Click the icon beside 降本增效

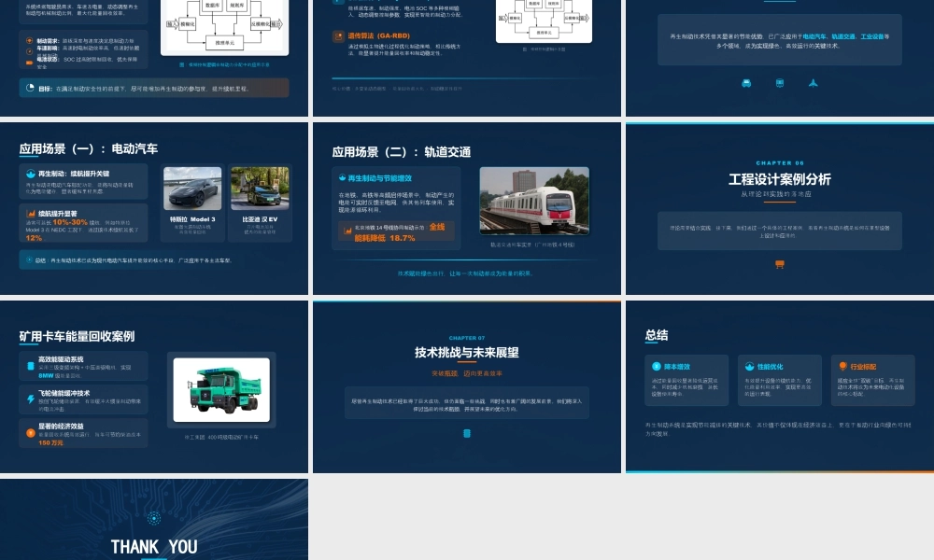(657, 367)
